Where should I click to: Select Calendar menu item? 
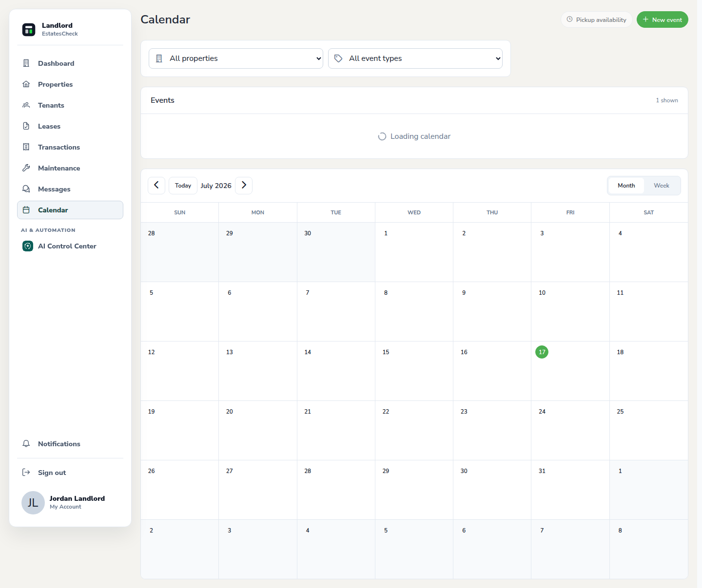point(70,210)
